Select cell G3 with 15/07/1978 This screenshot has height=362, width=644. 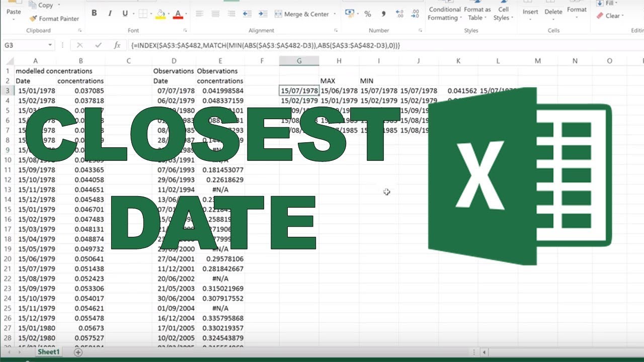[x=299, y=91]
